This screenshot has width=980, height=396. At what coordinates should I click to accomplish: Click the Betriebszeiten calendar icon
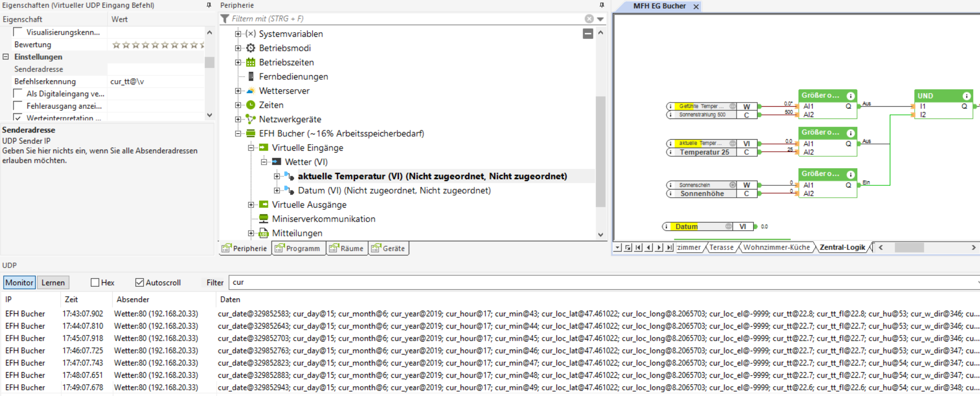[251, 62]
